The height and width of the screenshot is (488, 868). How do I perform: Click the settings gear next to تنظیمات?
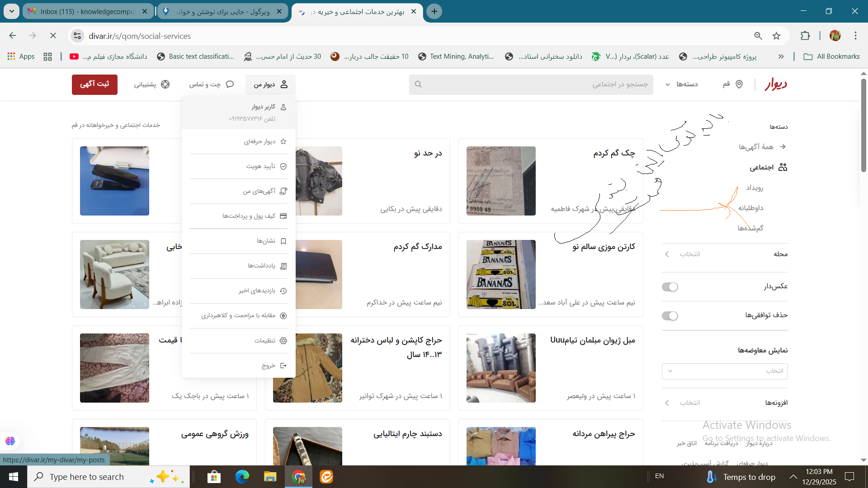(283, 341)
